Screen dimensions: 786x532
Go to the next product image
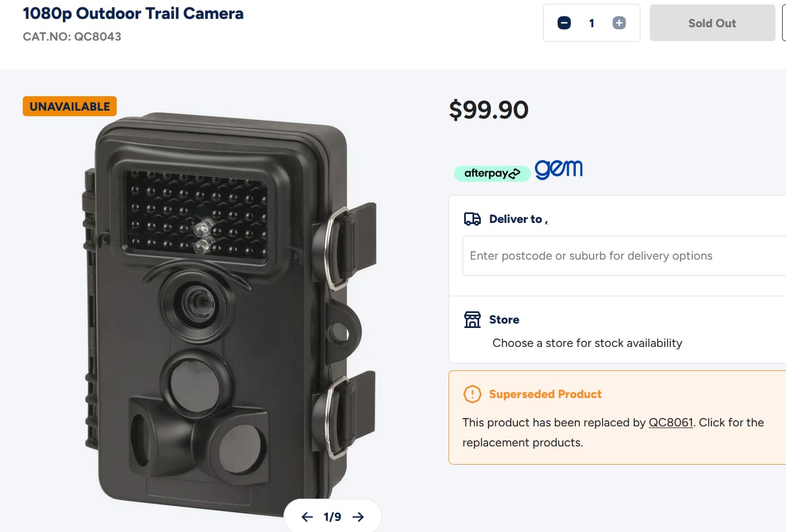[358, 517]
